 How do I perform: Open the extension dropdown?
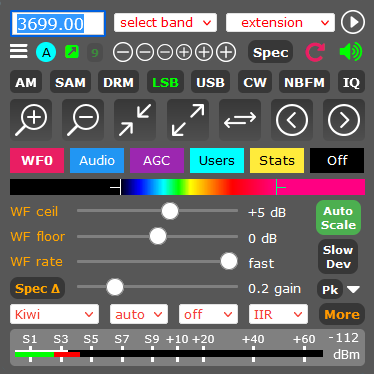click(280, 23)
